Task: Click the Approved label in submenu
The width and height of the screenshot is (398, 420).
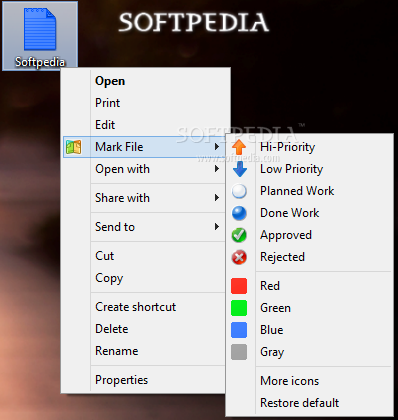Action: (286, 235)
